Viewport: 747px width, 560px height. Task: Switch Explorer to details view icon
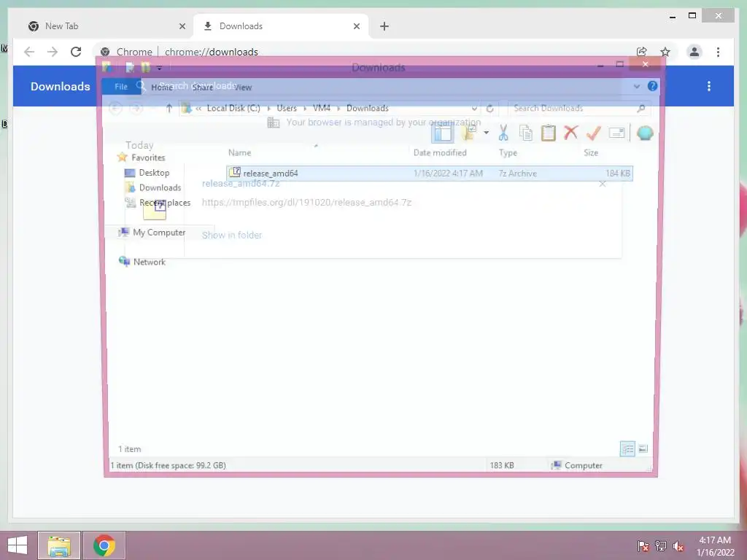pyautogui.click(x=627, y=449)
